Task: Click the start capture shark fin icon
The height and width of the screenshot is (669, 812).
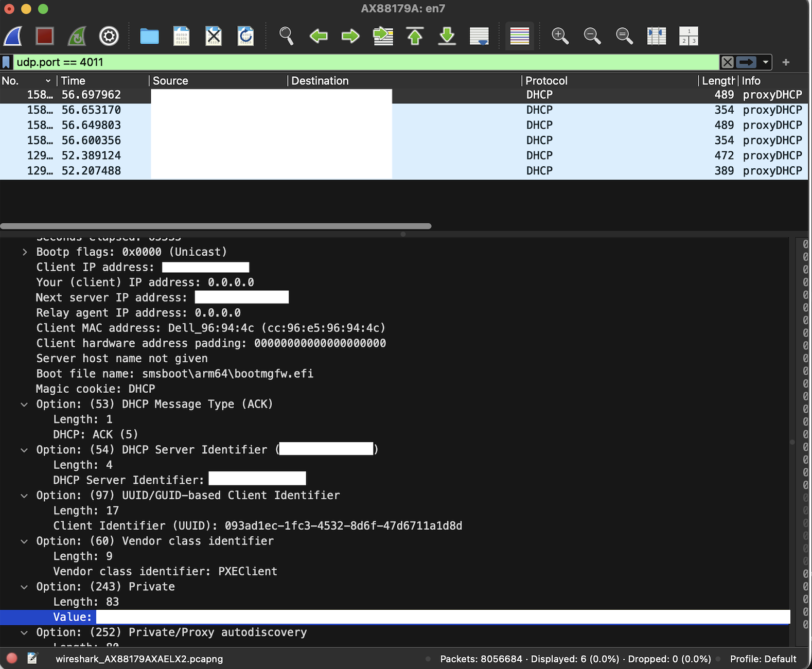Action: pyautogui.click(x=13, y=36)
